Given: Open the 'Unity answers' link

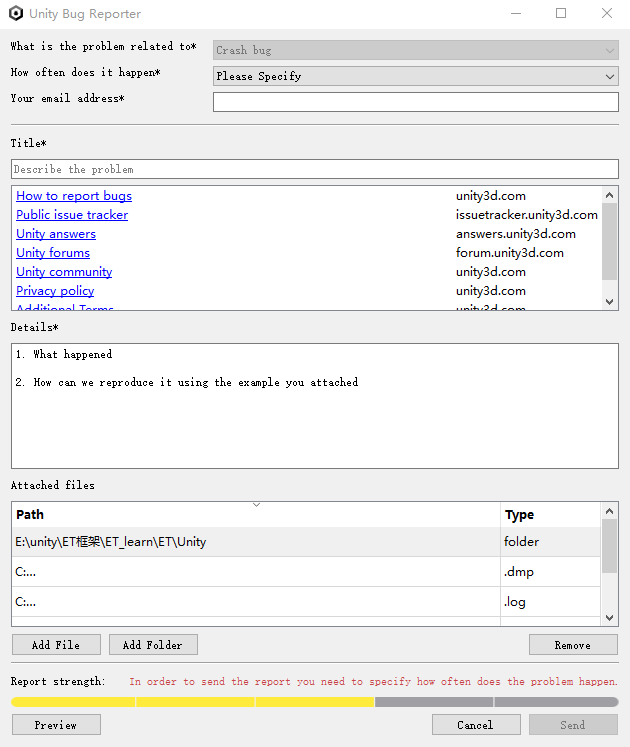Looking at the screenshot, I should (x=56, y=234).
